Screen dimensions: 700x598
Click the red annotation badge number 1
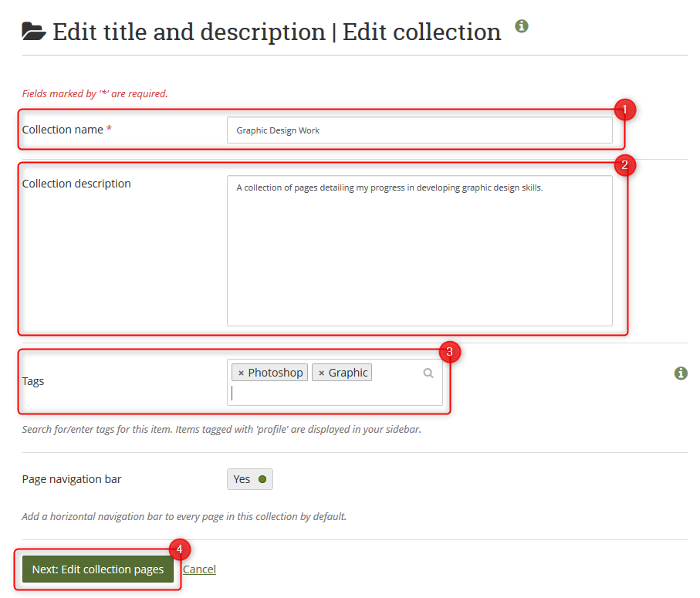point(624,110)
